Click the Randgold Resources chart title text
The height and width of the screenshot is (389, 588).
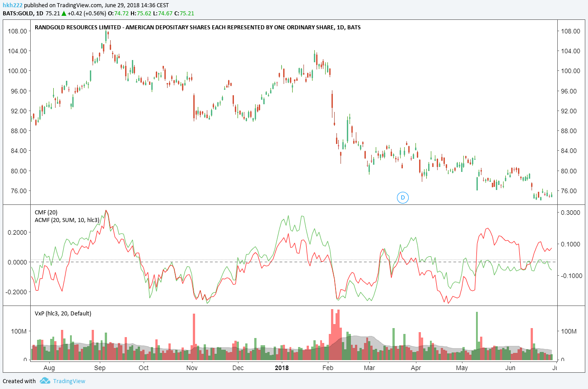(197, 28)
